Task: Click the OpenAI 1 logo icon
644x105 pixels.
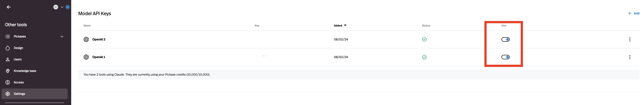Action: point(86,57)
